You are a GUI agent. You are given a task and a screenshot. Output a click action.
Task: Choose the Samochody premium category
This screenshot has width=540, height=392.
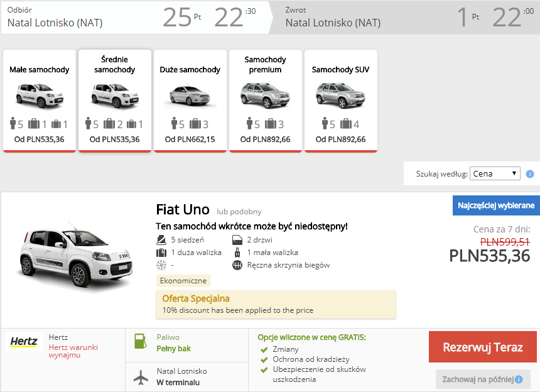pyautogui.click(x=265, y=101)
